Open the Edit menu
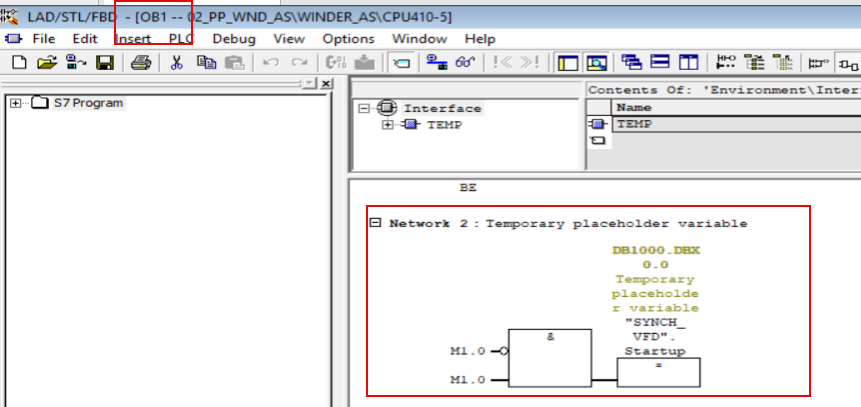 coord(85,39)
